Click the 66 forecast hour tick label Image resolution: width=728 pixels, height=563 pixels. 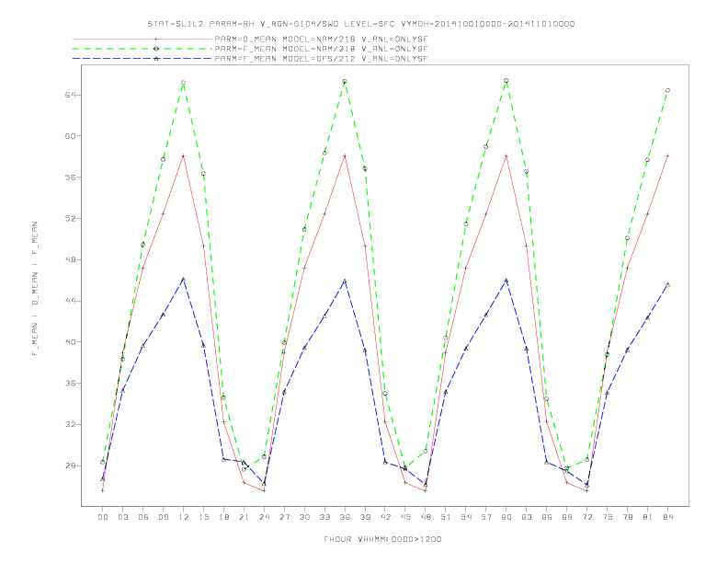tap(547, 517)
